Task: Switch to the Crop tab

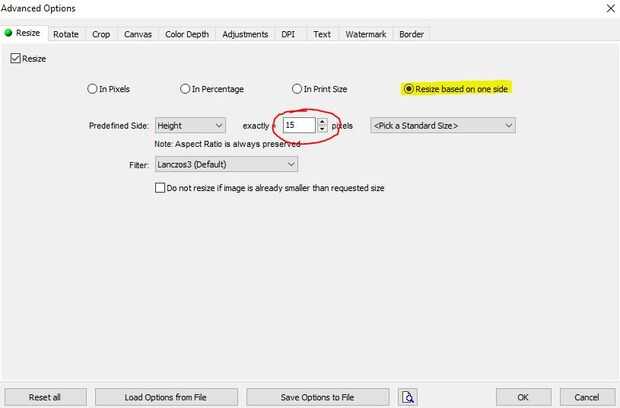Action: 101,34
